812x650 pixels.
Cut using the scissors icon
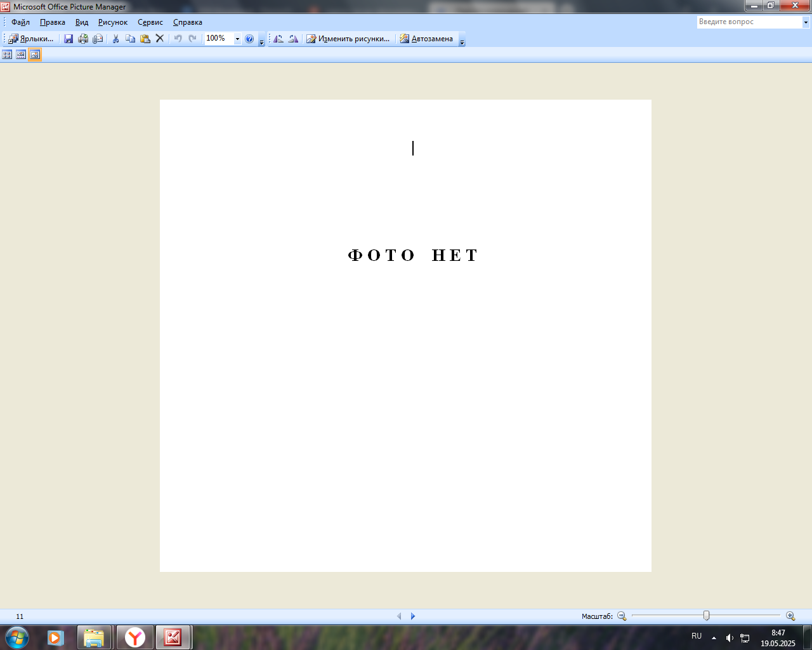pos(115,39)
